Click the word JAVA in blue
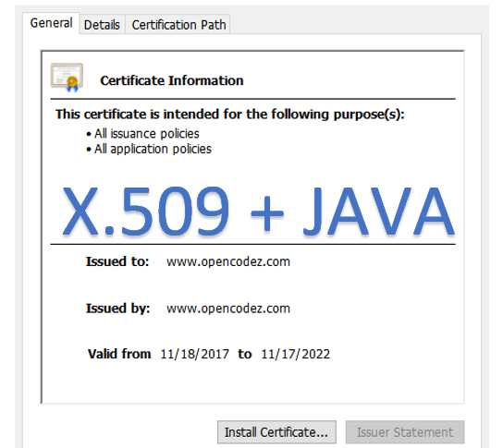The height and width of the screenshot is (448, 503). (x=379, y=212)
